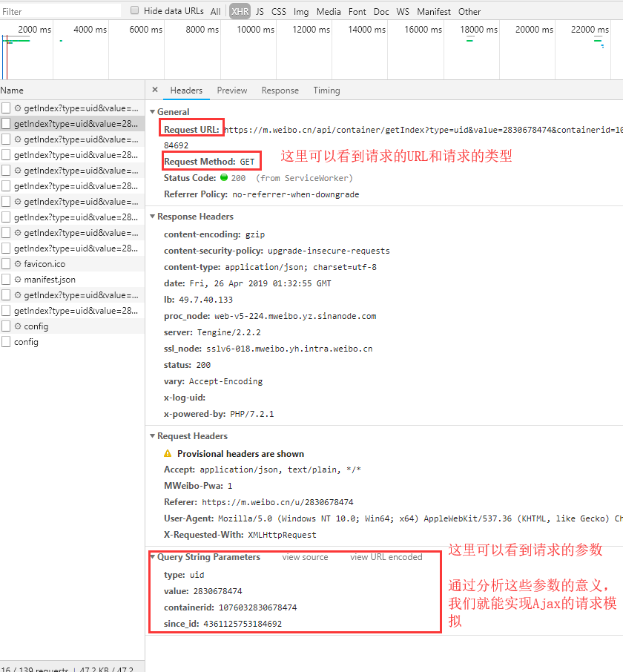Click the gear icon on the config row
The height and width of the screenshot is (672, 623).
pyautogui.click(x=18, y=326)
